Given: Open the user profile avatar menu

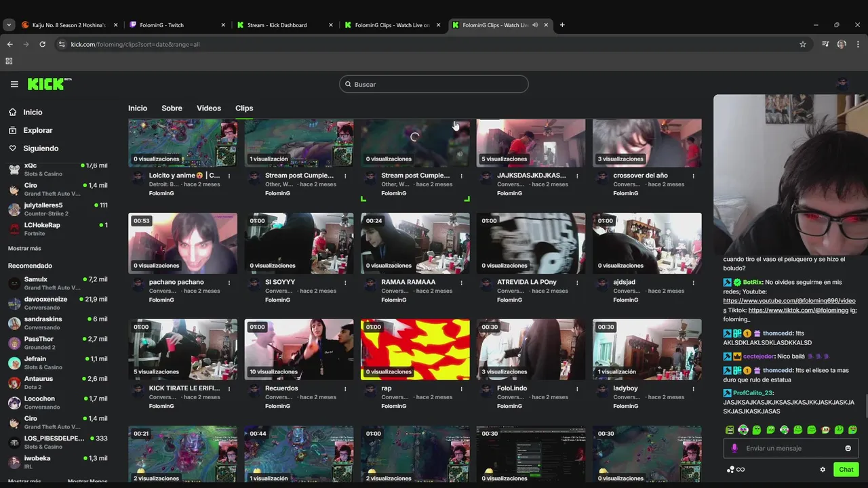Looking at the screenshot, I should pos(842,84).
